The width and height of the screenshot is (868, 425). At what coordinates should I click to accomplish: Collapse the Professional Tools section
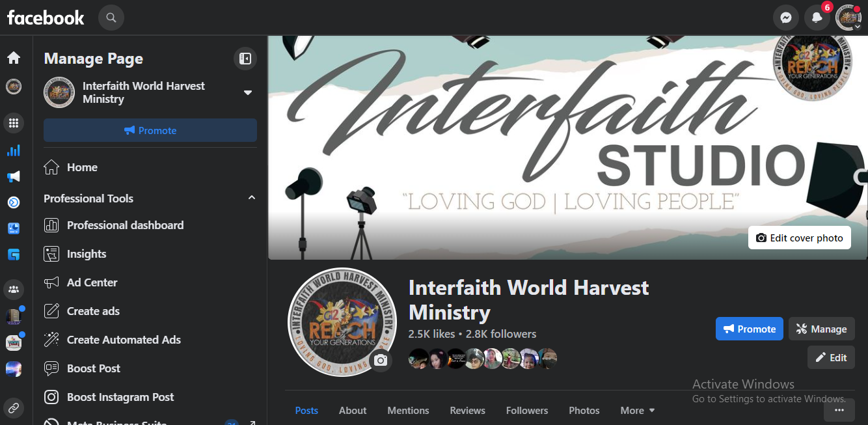[x=252, y=198]
